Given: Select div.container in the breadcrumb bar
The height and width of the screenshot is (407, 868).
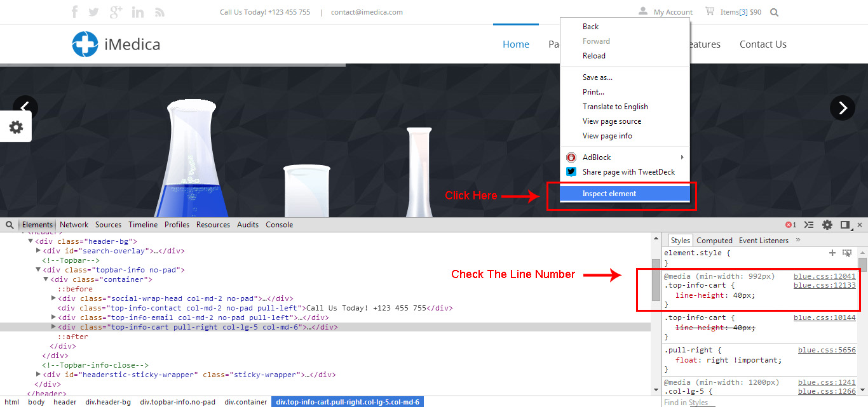Looking at the screenshot, I should [245, 402].
